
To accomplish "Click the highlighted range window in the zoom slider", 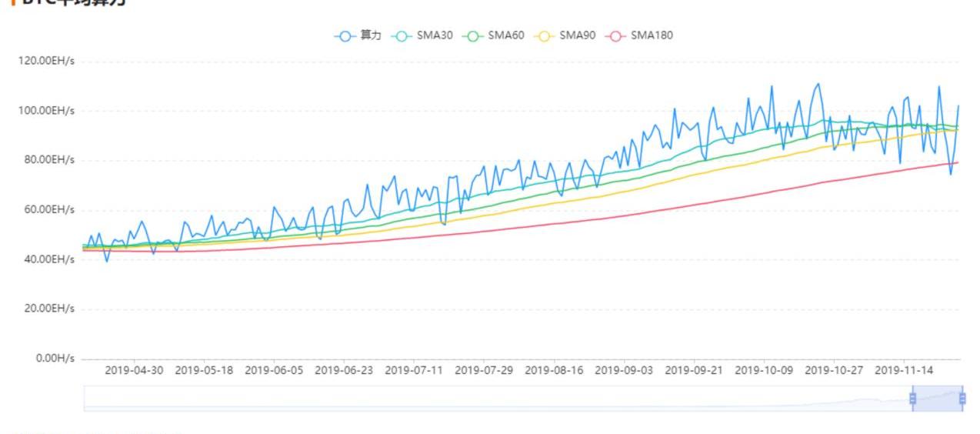I will click(x=937, y=399).
